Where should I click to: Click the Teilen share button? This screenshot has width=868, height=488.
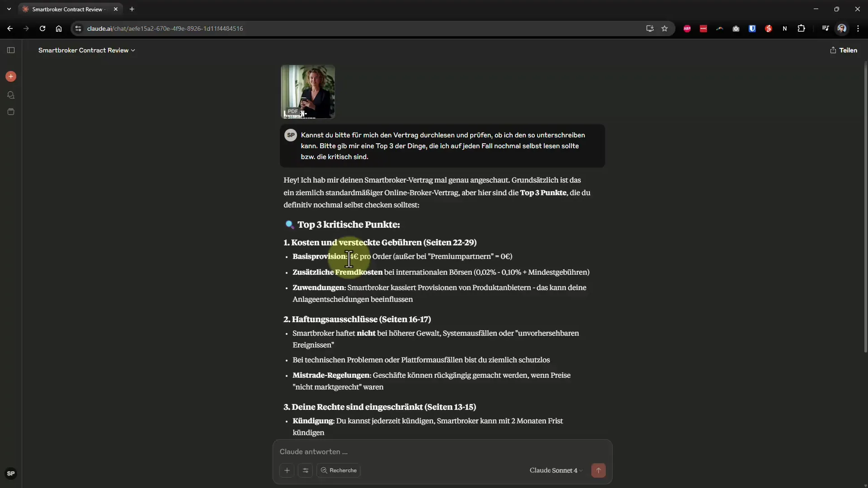(844, 50)
